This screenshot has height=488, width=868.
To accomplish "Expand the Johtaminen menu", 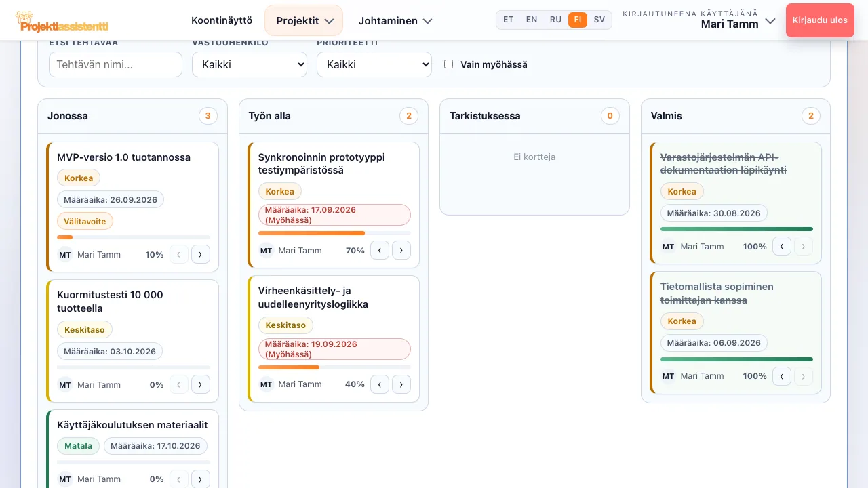I will 395,20.
